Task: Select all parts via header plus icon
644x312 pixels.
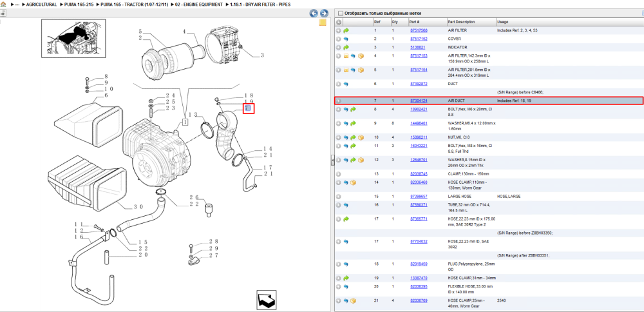Action: coord(339,22)
